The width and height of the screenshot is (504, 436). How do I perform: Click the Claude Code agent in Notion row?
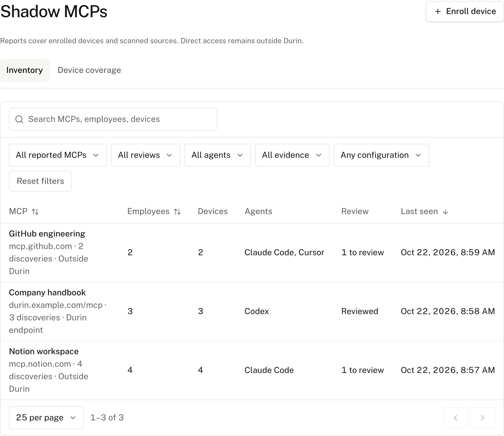point(269,370)
